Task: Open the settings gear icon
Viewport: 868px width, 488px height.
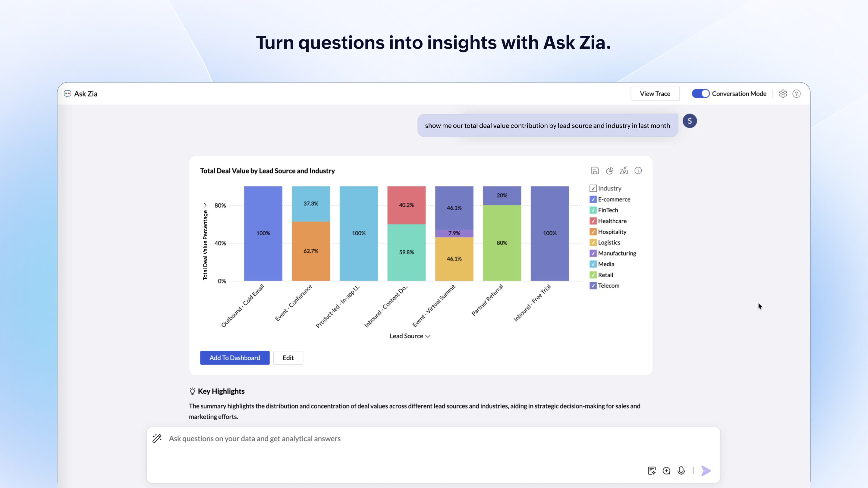Action: click(783, 94)
